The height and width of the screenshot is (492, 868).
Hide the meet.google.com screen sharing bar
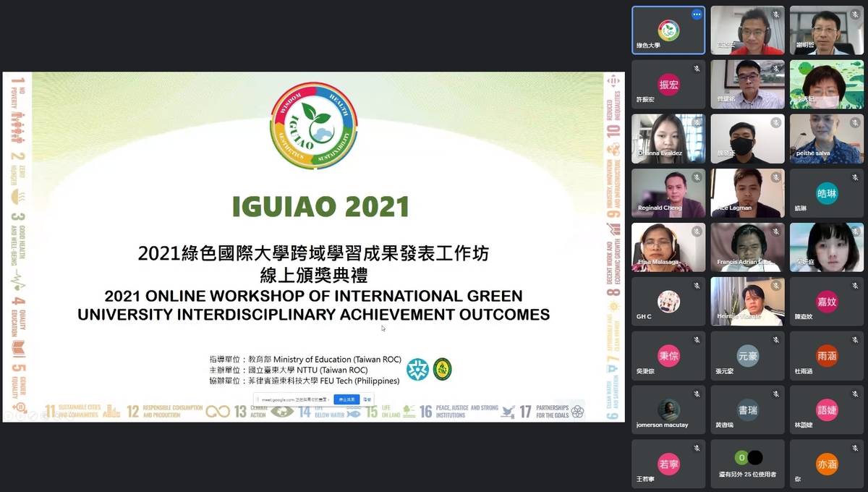pyautogui.click(x=367, y=399)
